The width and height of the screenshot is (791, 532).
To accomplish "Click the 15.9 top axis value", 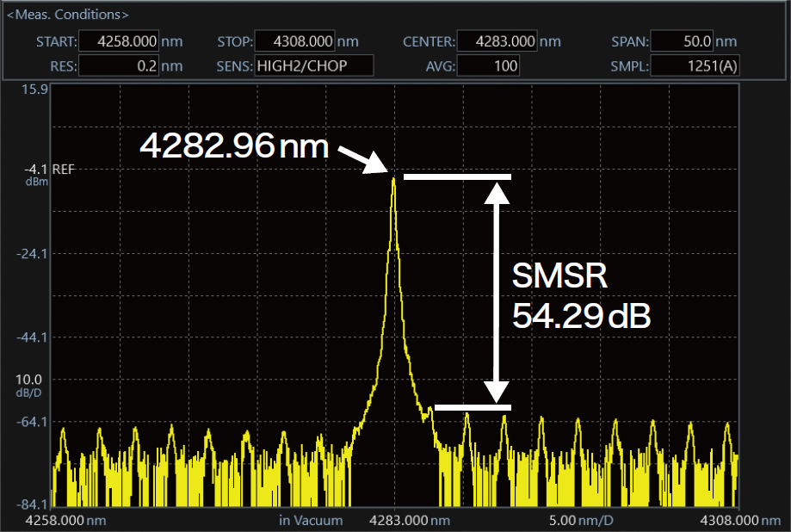I will pyautogui.click(x=34, y=90).
